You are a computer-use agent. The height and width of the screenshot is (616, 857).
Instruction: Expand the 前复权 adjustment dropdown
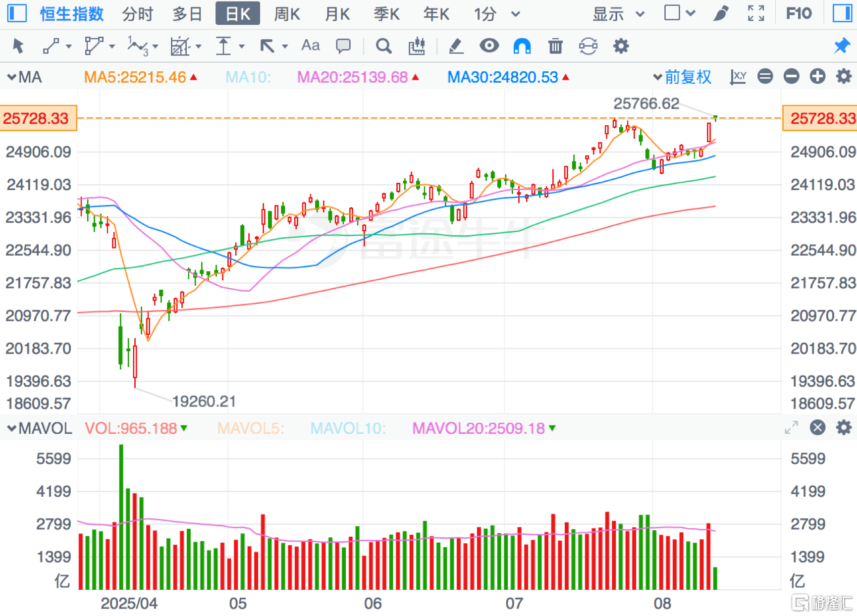(x=683, y=77)
